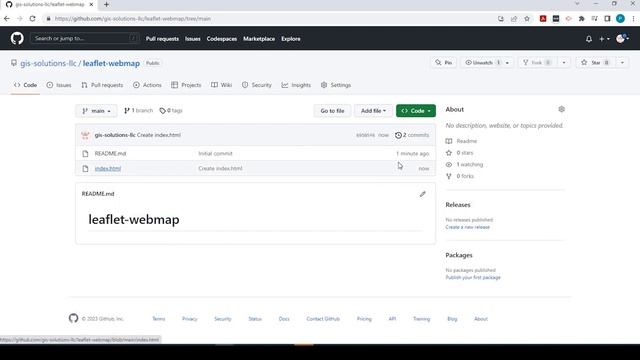View the 1 branch link

point(138,111)
